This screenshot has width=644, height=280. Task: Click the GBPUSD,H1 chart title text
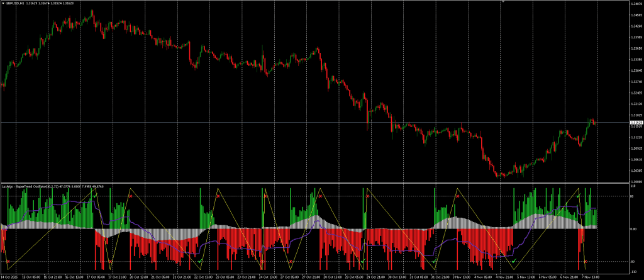tap(14, 3)
